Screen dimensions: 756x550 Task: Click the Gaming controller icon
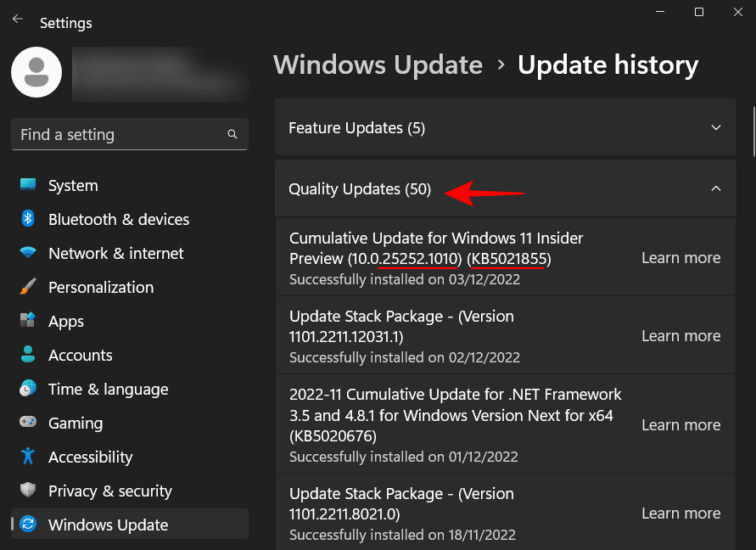[27, 423]
